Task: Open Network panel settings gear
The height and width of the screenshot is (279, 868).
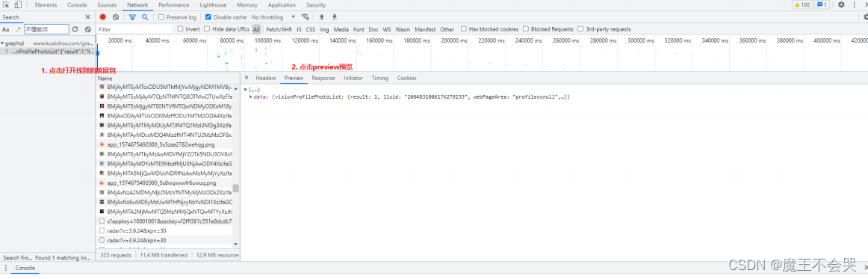Action: tap(865, 17)
